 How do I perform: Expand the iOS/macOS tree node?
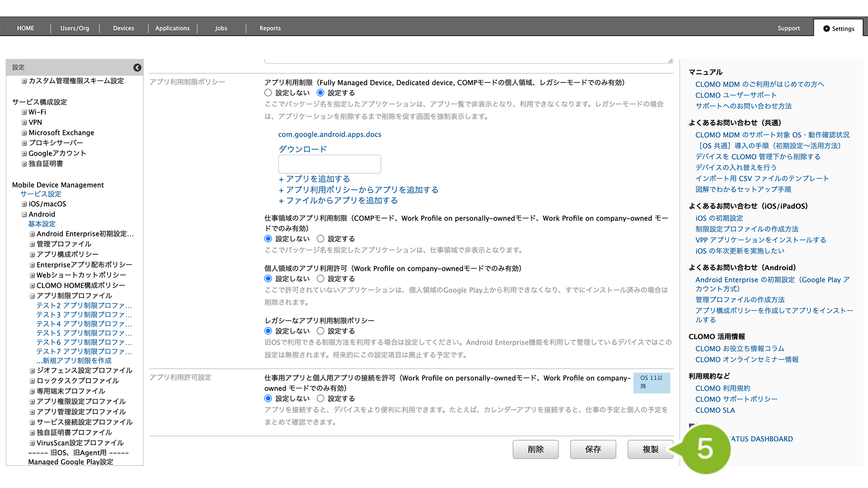pos(24,204)
